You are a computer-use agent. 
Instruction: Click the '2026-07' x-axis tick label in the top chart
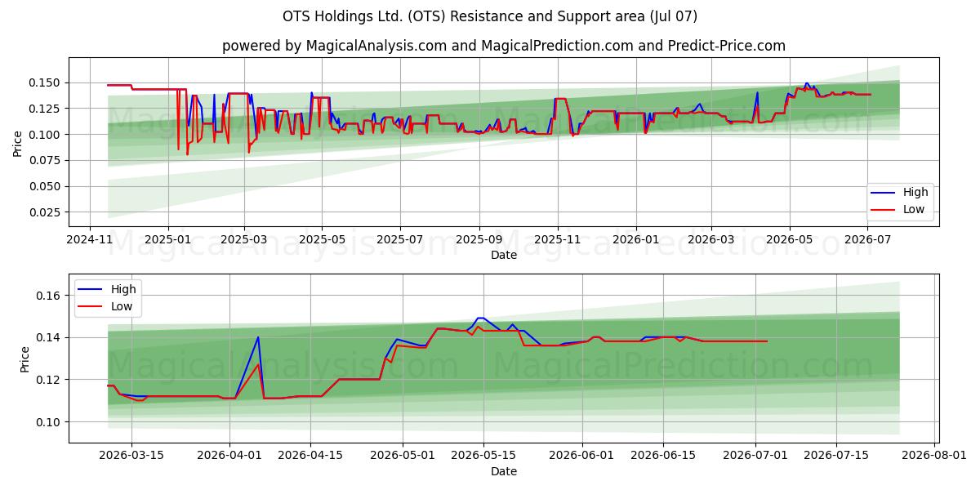[x=868, y=239]
